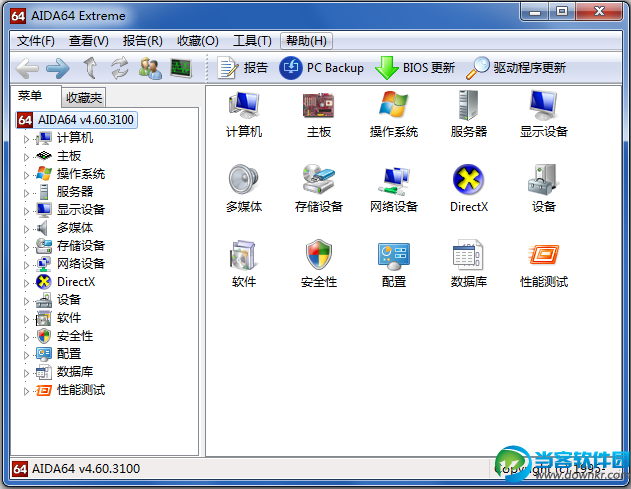Open 计算机 icon in main pane
Screen dimensions: 631x489
click(x=244, y=115)
